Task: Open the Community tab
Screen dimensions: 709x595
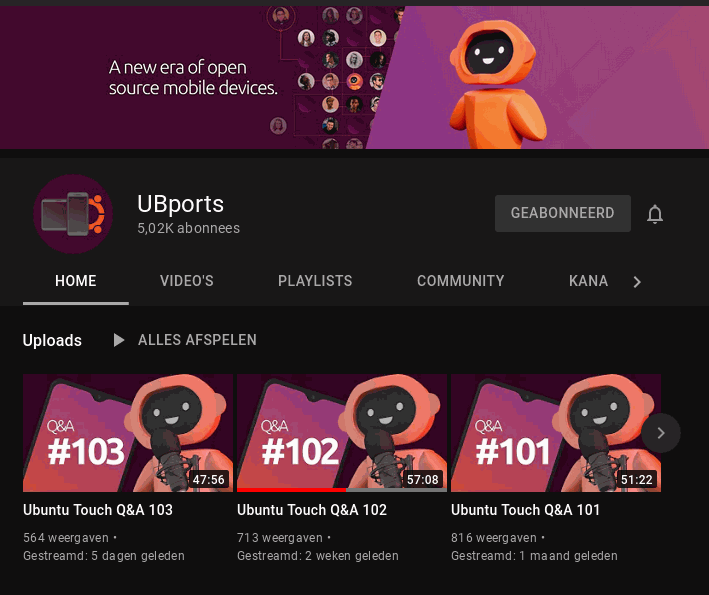Action: (460, 281)
